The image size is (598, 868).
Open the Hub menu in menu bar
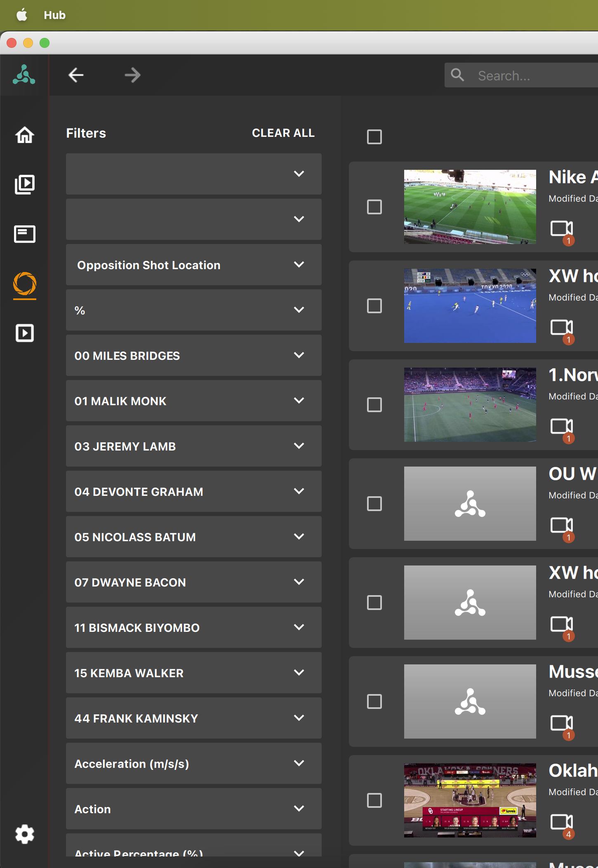click(55, 15)
